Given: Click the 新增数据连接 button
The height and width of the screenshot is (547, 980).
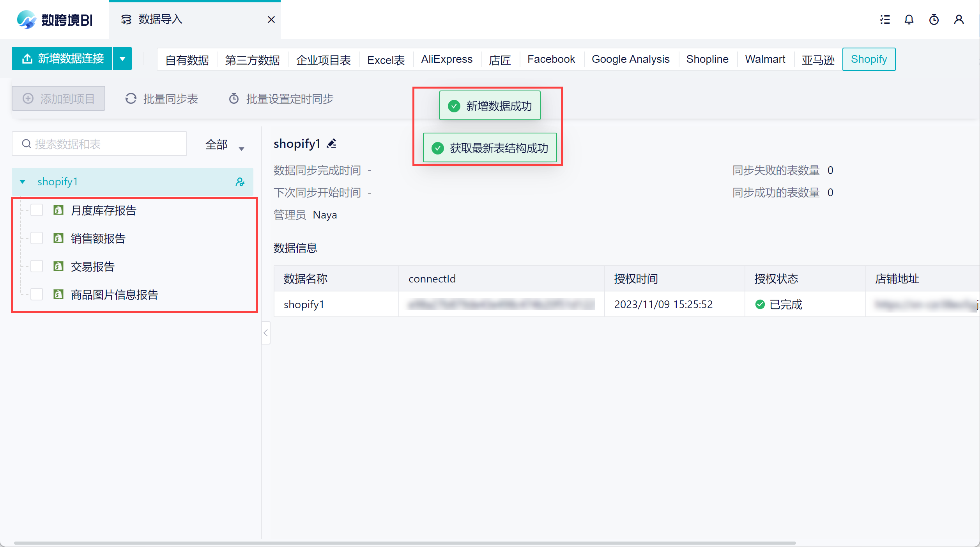Looking at the screenshot, I should coord(62,59).
